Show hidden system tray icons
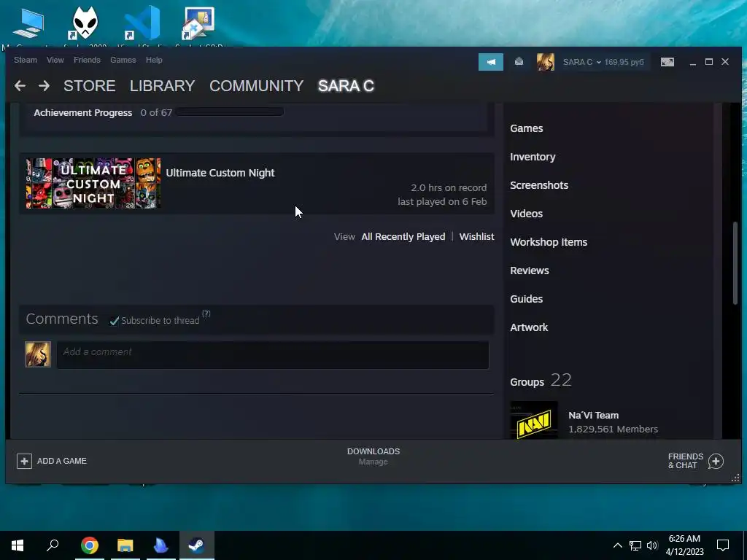Screen dimensions: 747x560 pyautogui.click(x=617, y=545)
